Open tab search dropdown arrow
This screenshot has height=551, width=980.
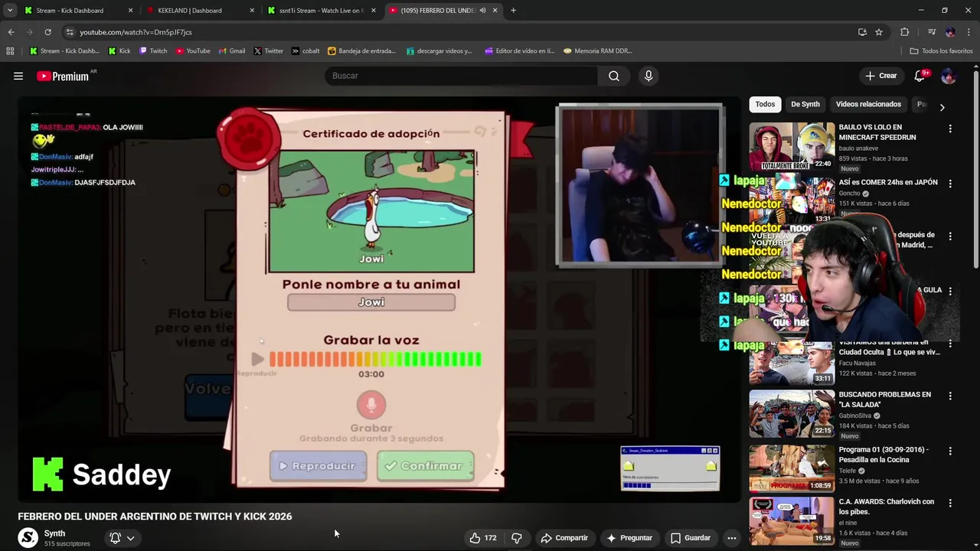(x=10, y=11)
